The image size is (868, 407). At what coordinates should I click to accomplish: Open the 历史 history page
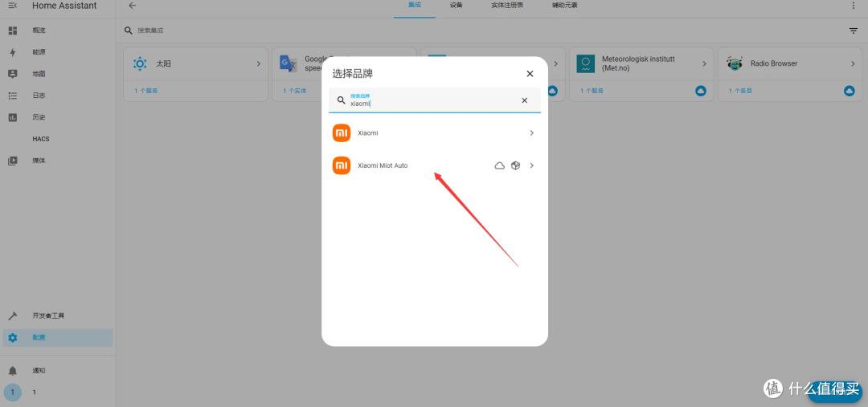coord(58,117)
